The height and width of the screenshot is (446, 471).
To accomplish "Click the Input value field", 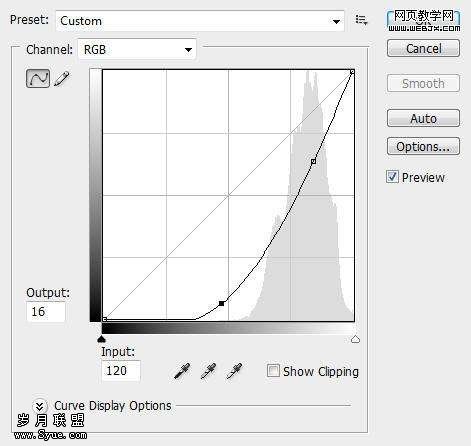I will pos(121,371).
